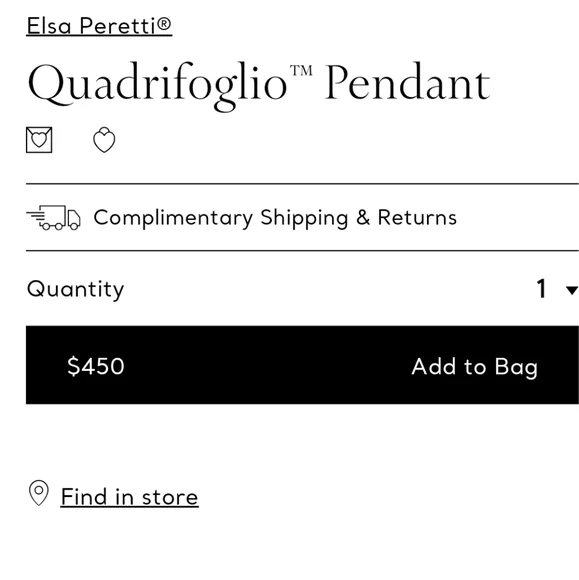Open the Find in store link
Image resolution: width=579 pixels, height=580 pixels.
tap(129, 497)
